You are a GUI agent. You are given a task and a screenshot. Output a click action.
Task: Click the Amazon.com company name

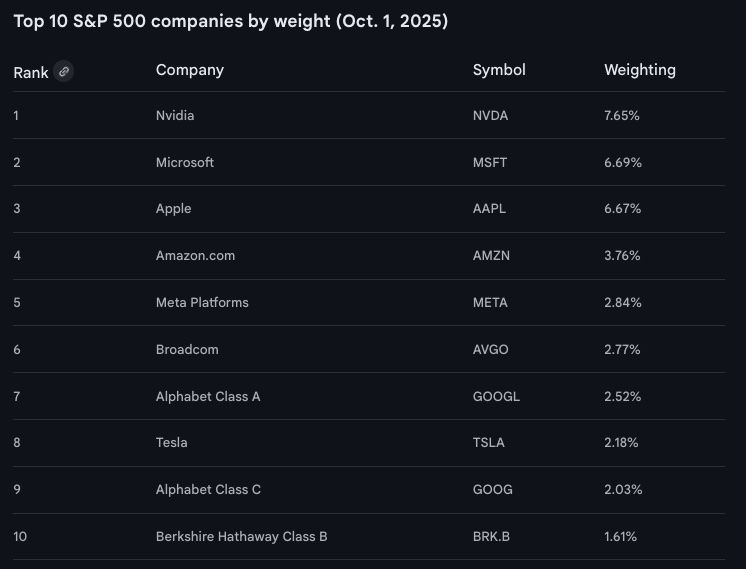(x=196, y=256)
